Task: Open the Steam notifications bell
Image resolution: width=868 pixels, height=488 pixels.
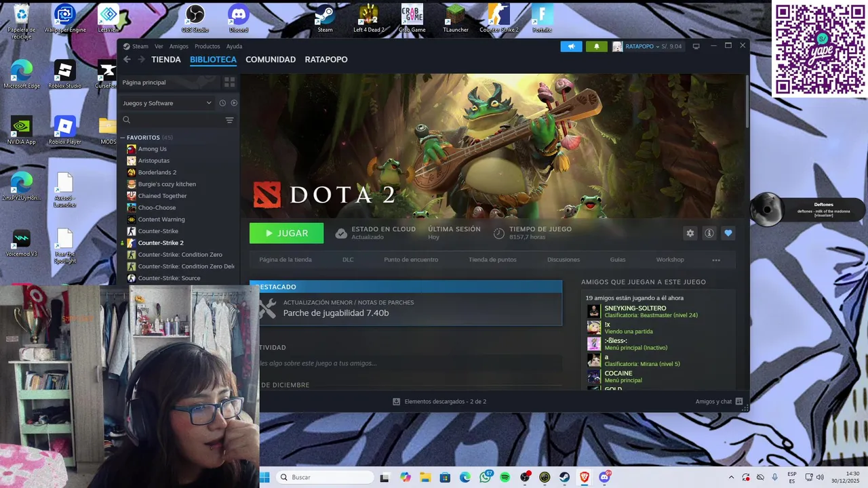Action: tap(597, 46)
